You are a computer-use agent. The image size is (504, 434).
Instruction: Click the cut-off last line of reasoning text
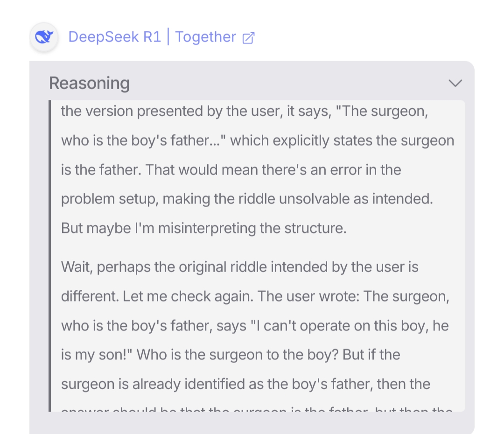[x=257, y=409]
